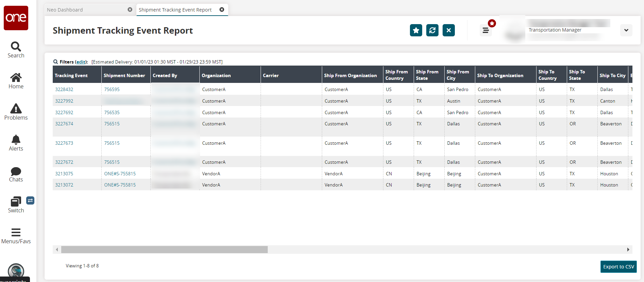The image size is (644, 282).
Task: Open tracking event 3227674
Action: [x=64, y=124]
